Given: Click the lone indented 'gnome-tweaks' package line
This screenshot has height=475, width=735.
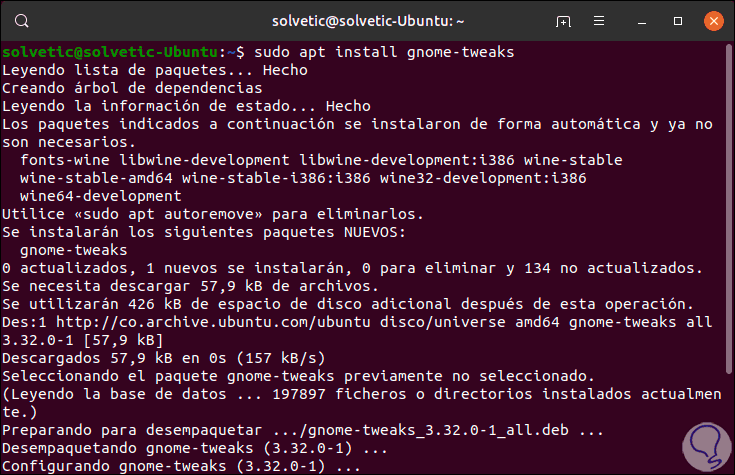Looking at the screenshot, I should pos(74,250).
